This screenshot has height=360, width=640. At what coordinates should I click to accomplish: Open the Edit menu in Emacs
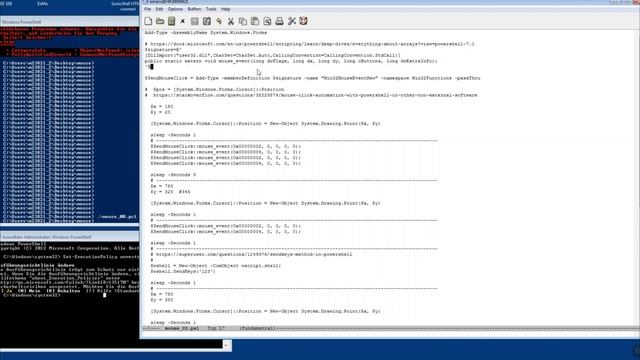click(x=159, y=9)
